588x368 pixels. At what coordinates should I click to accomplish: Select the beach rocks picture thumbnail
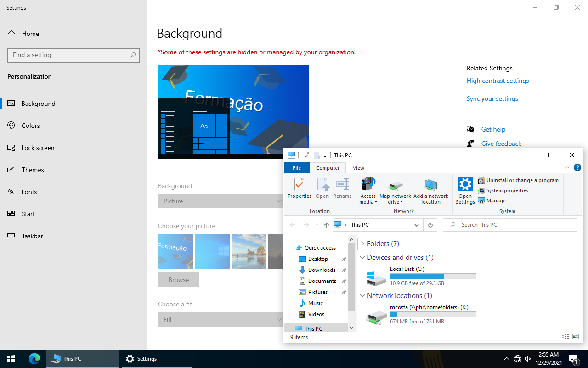pyautogui.click(x=249, y=251)
